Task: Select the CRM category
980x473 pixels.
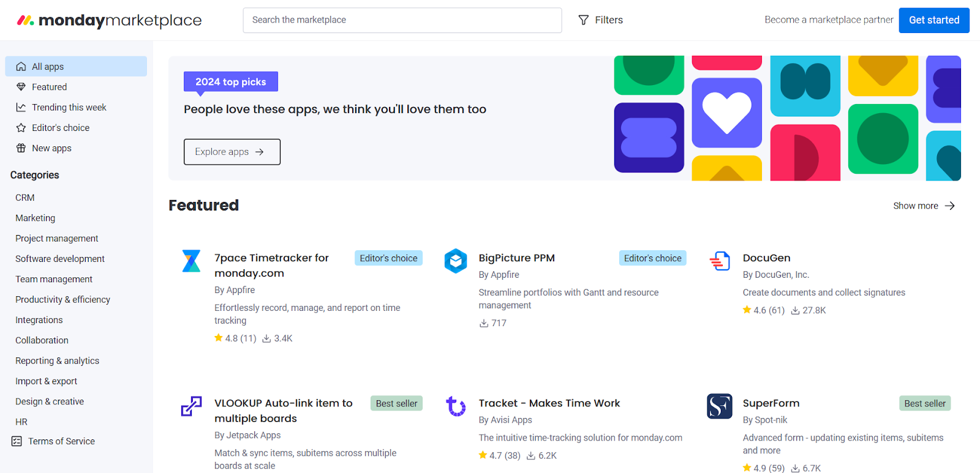Action: (x=25, y=198)
